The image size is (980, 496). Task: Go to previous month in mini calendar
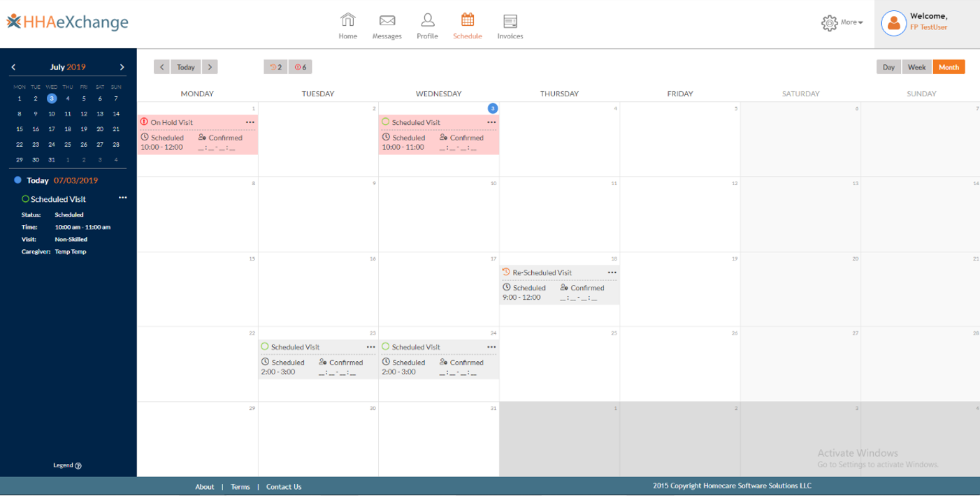pyautogui.click(x=13, y=67)
